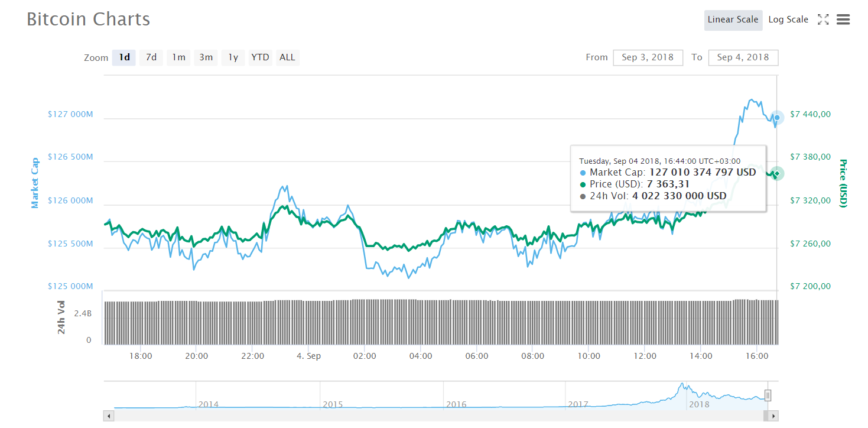Viewport: 868px width, 428px height.
Task: Select the 1d zoom range
Action: coord(124,57)
